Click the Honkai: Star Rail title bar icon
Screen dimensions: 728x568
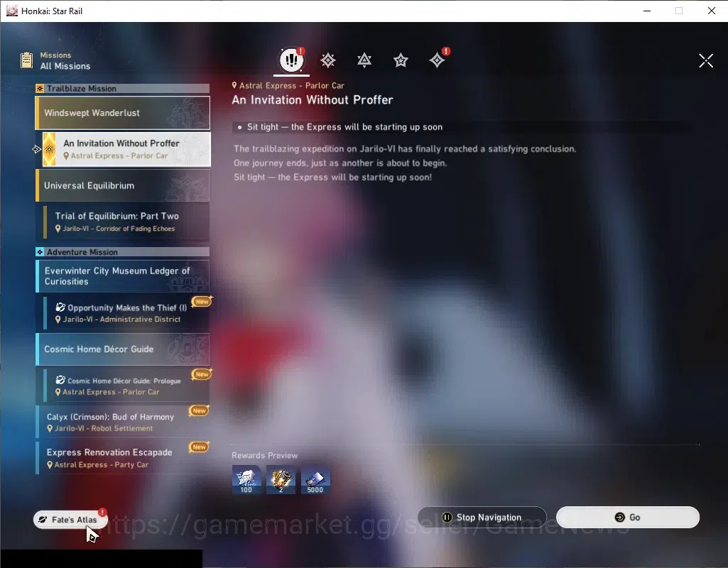11,11
